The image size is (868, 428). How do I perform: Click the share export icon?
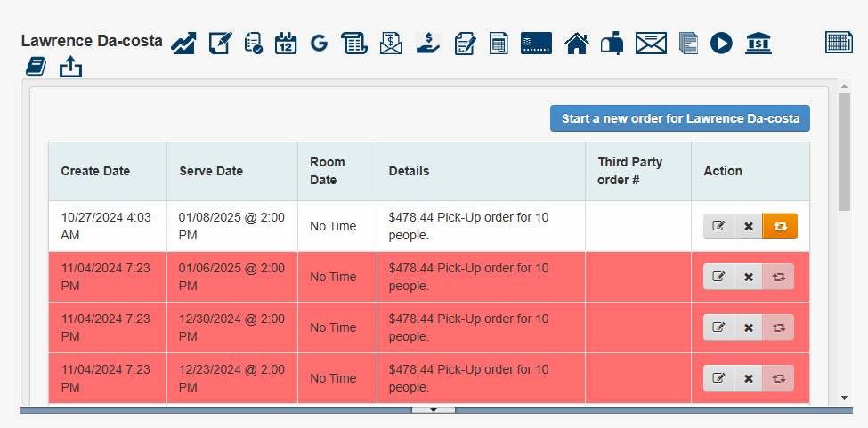71,67
